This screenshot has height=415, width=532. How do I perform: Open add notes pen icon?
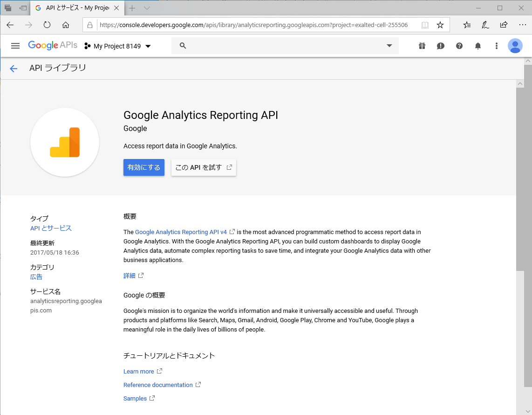coord(485,25)
